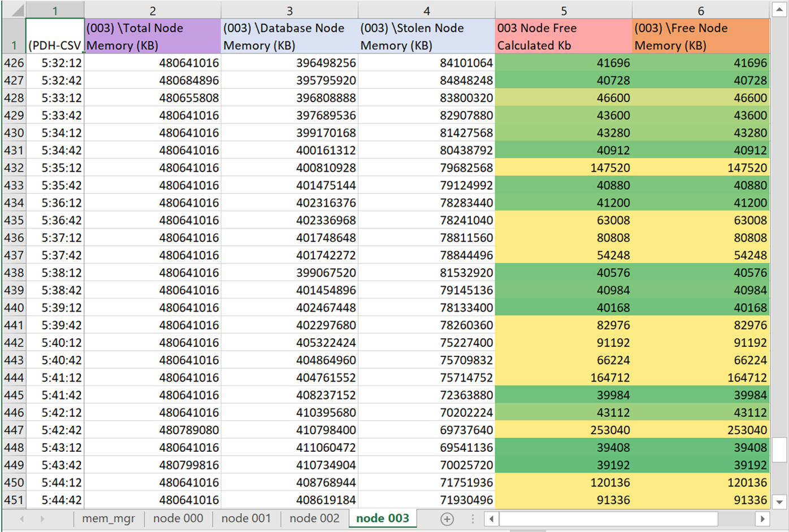The width and height of the screenshot is (789, 532).
Task: Click the horizontal scrollbar right arrow
Action: pyautogui.click(x=764, y=518)
